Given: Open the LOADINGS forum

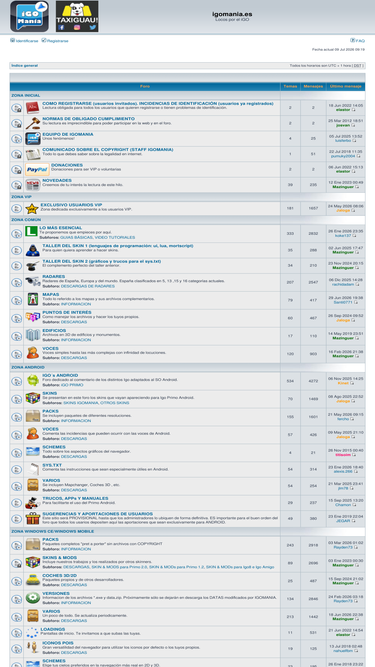Looking at the screenshot, I should 53,629.
